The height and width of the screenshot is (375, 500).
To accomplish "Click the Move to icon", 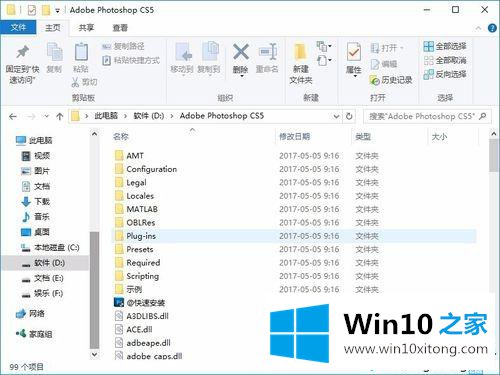I will [x=183, y=52].
